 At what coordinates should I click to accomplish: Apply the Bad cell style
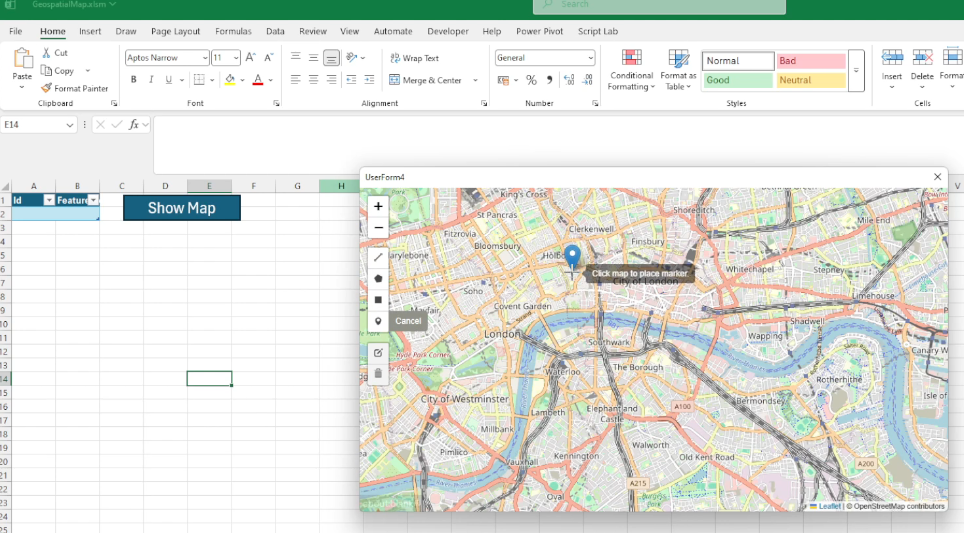point(811,60)
